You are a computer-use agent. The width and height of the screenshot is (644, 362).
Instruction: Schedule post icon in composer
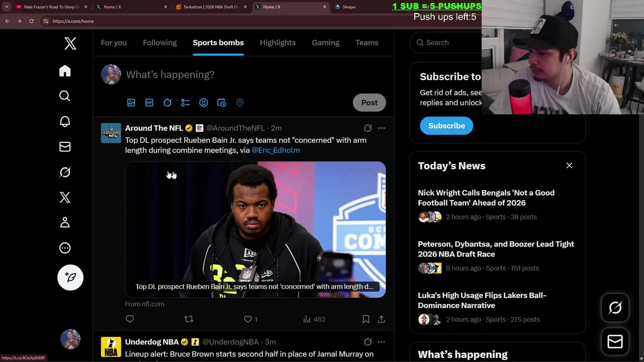coord(222,103)
